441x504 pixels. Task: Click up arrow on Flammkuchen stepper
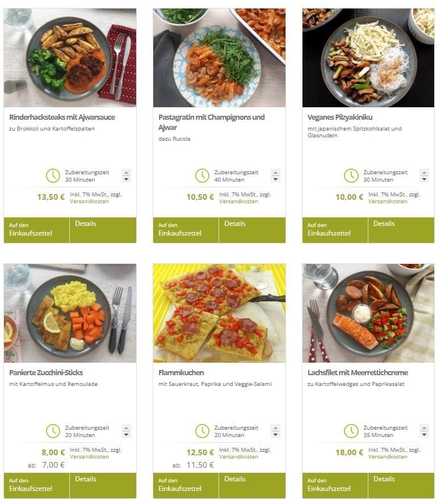click(x=275, y=427)
